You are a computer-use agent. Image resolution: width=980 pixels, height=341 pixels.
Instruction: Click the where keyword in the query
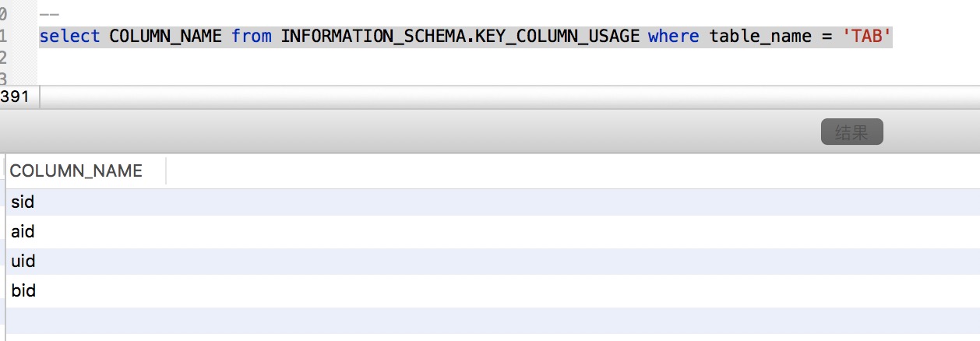click(673, 36)
